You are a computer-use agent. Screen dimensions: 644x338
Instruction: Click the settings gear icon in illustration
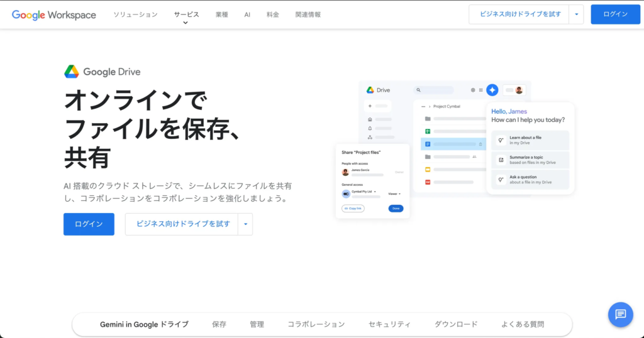tap(473, 90)
